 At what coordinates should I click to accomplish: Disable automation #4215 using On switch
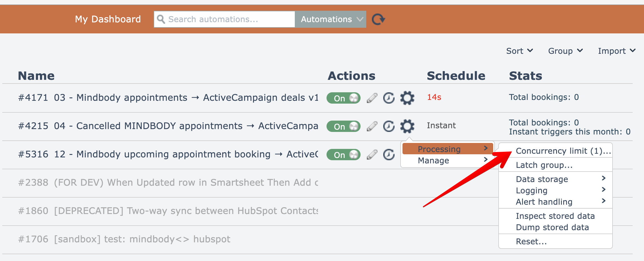click(x=343, y=126)
